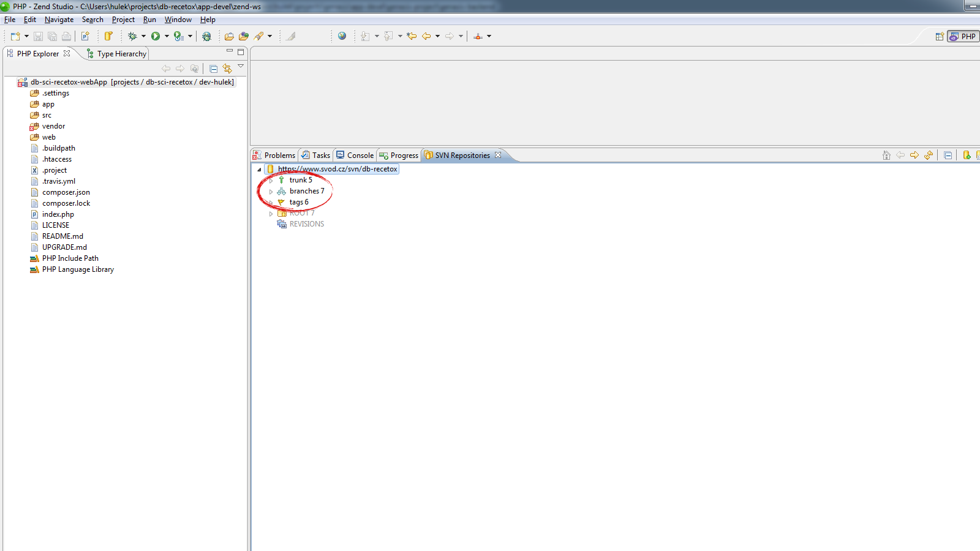The height and width of the screenshot is (551, 980).
Task: Open the Project menu
Action: pyautogui.click(x=123, y=20)
